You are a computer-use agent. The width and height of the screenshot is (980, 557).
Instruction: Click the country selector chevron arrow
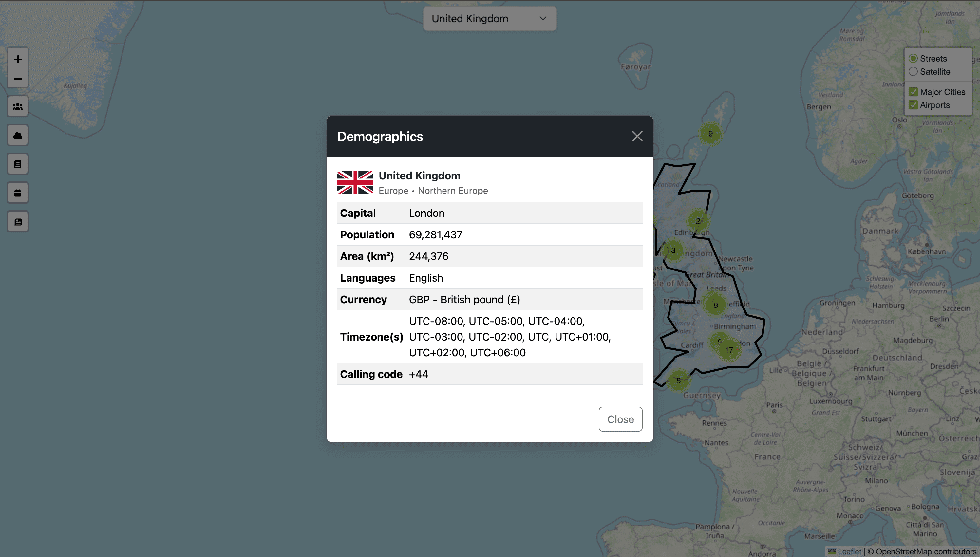pos(543,18)
